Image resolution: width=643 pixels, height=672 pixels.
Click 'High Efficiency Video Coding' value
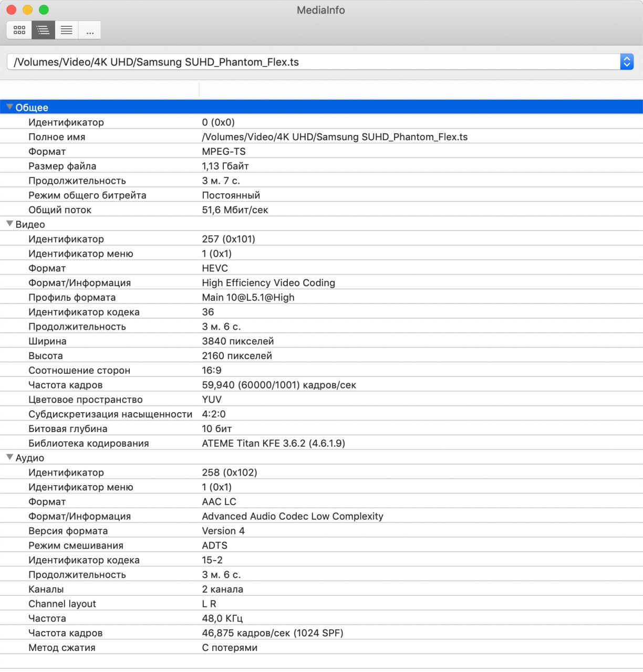[268, 282]
